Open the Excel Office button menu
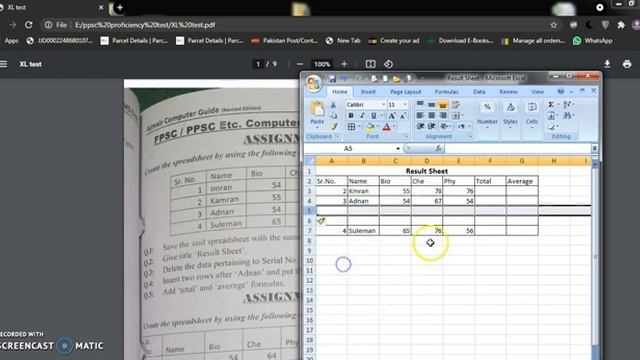The image size is (640, 360). [313, 83]
